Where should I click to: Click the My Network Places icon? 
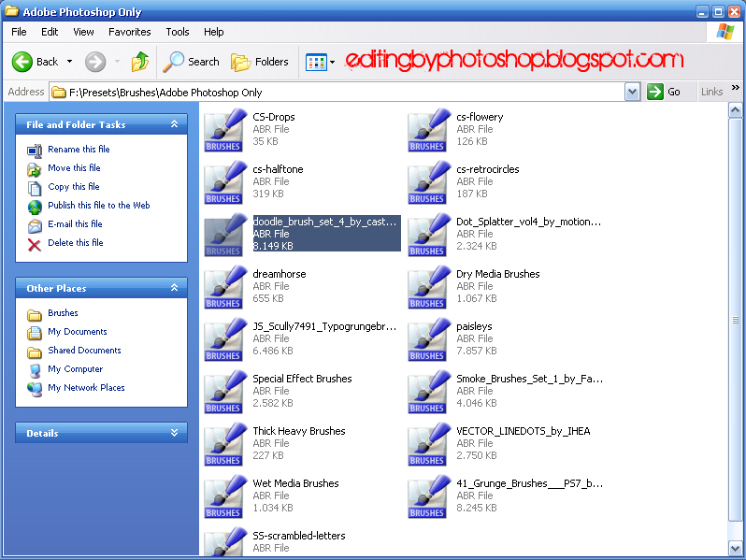click(x=35, y=389)
